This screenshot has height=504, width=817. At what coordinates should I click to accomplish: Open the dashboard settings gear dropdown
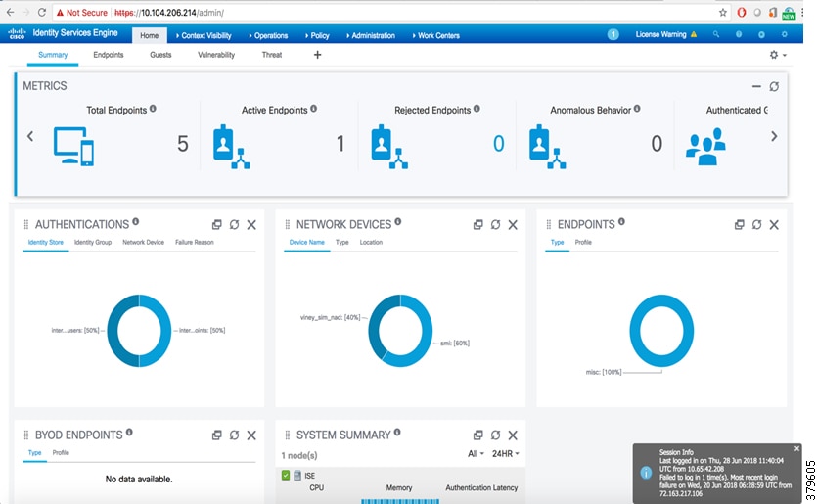(x=778, y=55)
